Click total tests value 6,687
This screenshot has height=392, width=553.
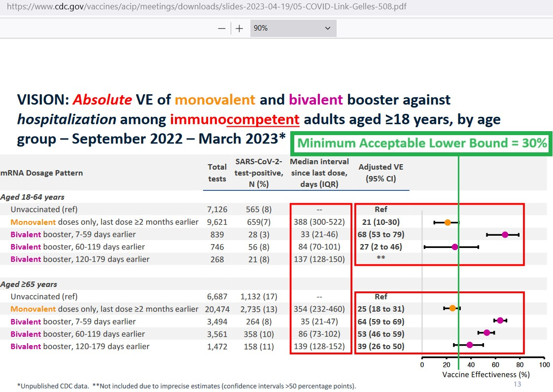[217, 297]
